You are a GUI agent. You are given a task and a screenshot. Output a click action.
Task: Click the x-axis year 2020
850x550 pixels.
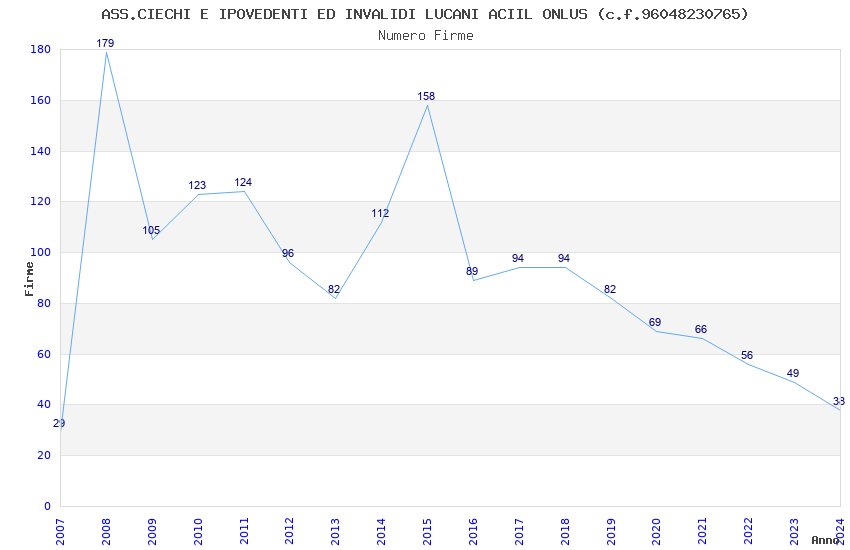coord(656,531)
